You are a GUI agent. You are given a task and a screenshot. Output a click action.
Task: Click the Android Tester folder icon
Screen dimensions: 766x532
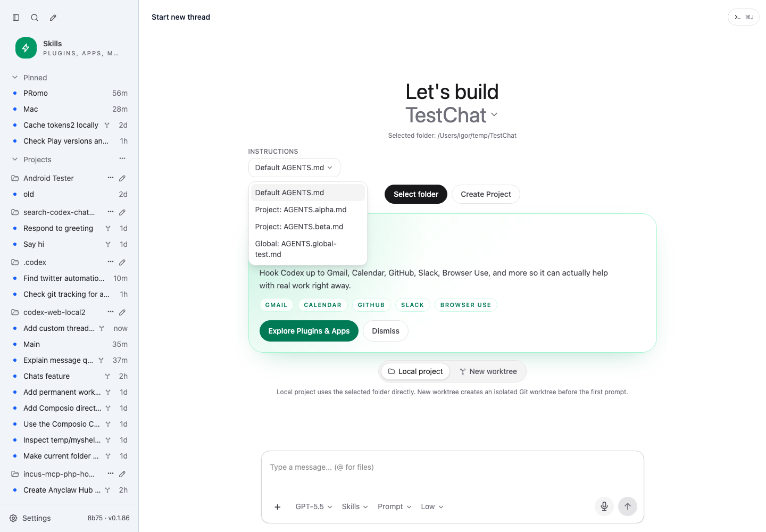(x=15, y=178)
